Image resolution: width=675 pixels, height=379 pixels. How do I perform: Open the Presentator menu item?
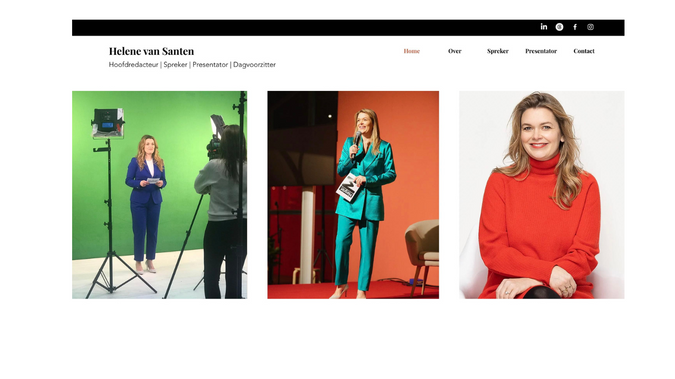[x=541, y=51]
